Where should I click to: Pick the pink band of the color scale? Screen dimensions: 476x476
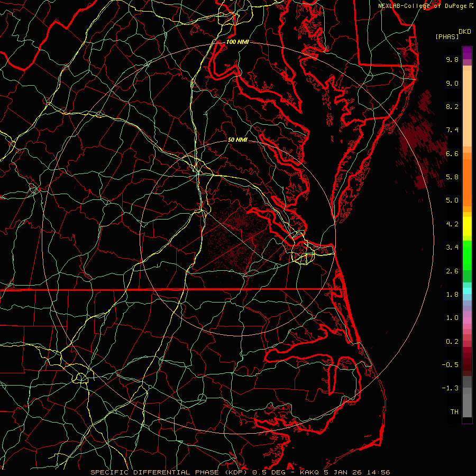point(467,321)
